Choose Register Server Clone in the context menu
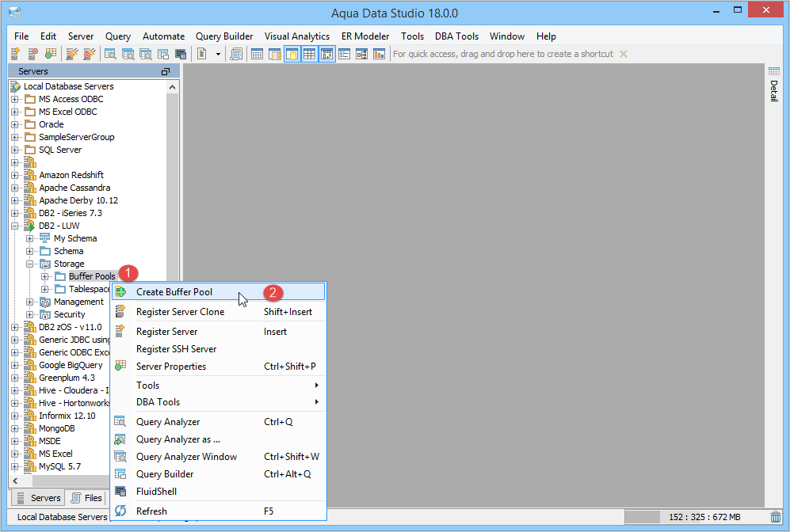Image resolution: width=790 pixels, height=532 pixels. [219, 312]
